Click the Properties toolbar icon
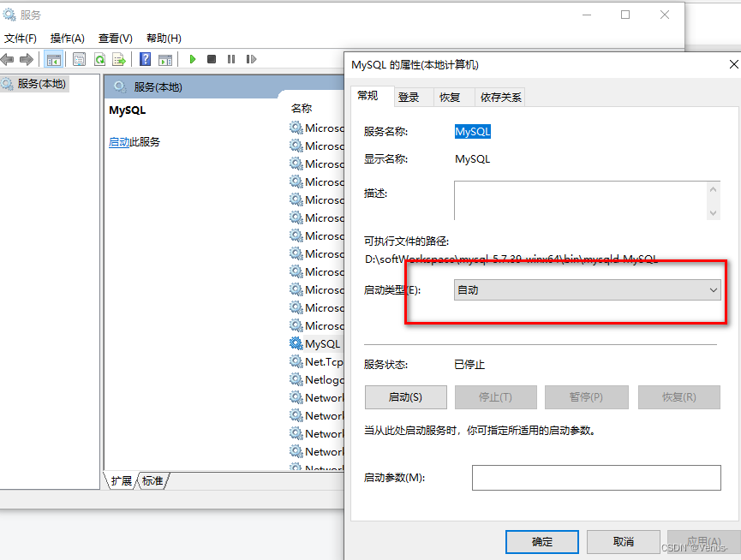 tap(80, 59)
